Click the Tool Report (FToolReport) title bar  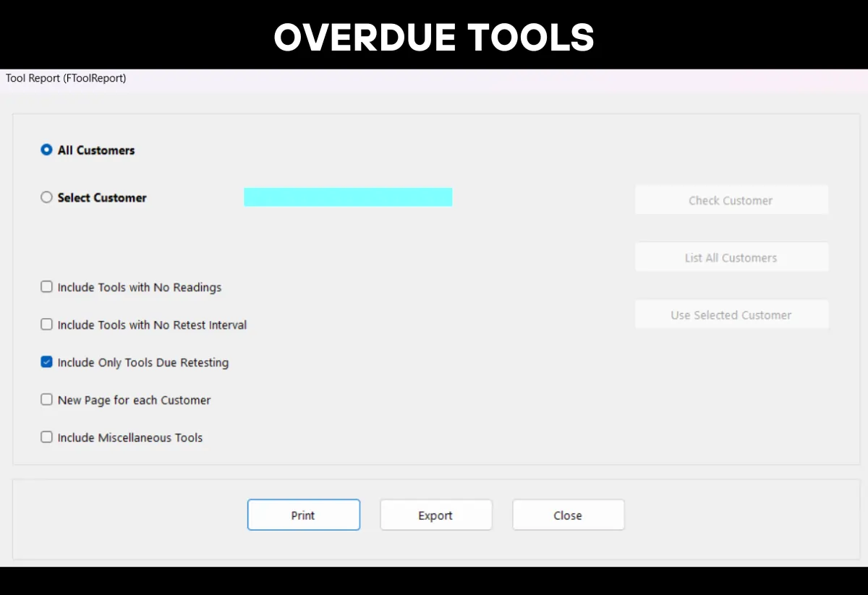[65, 78]
